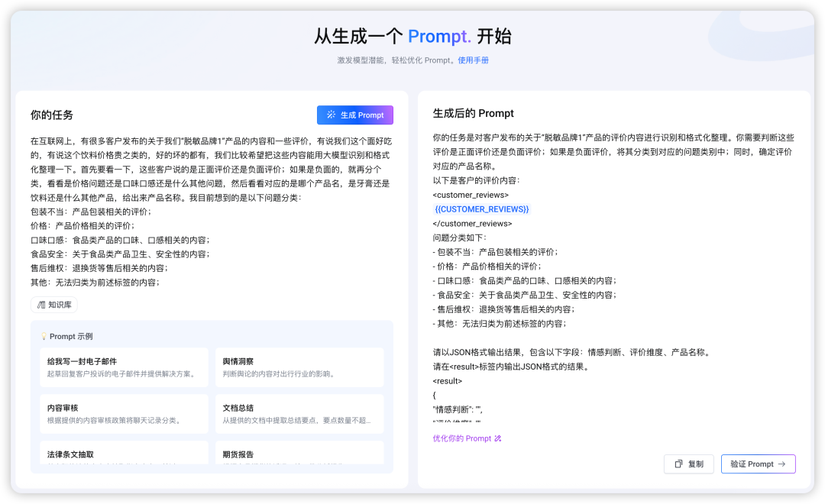This screenshot has height=504, width=825.
Task: Click the sparkle icon in 生成 Prompt button
Action: (x=331, y=115)
